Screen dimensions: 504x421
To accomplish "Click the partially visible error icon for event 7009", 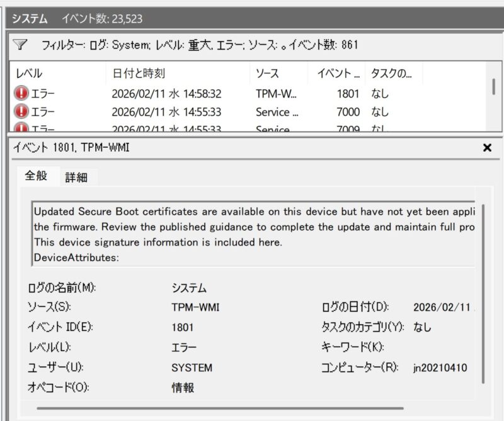I will (21, 128).
